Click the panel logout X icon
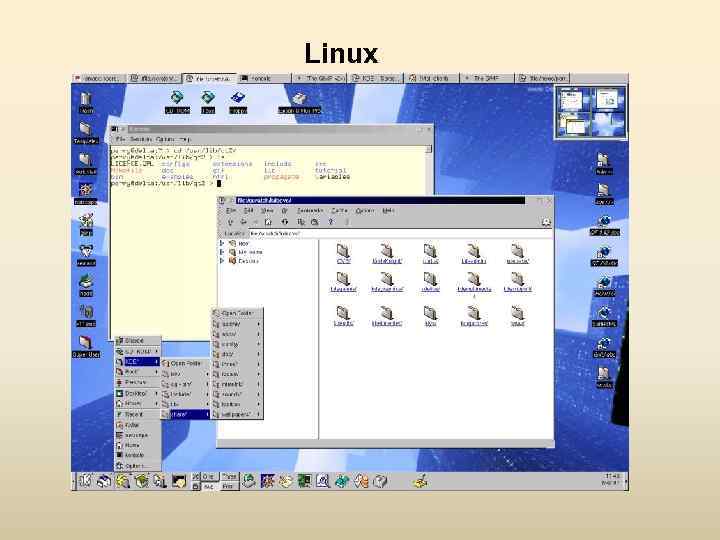 click(x=196, y=477)
